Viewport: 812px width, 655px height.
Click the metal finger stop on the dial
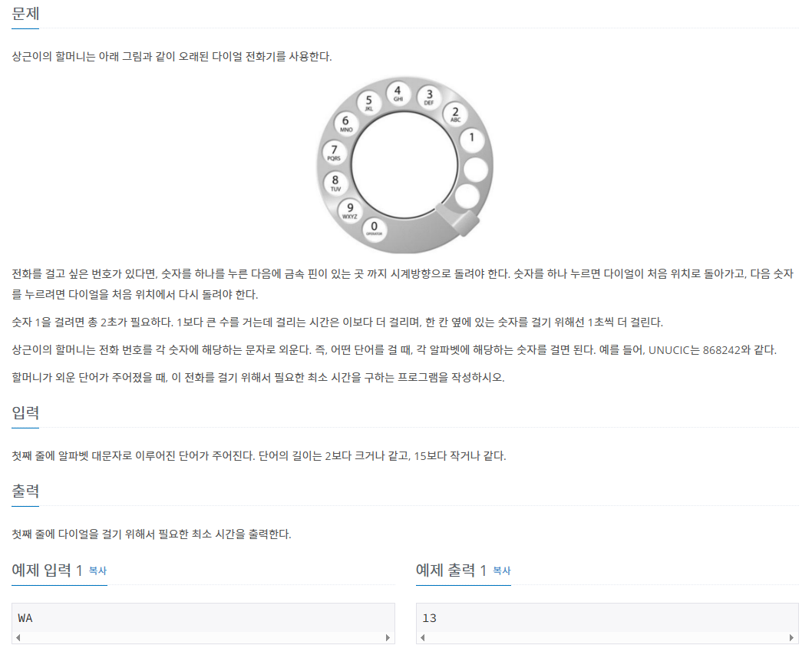pos(457,219)
